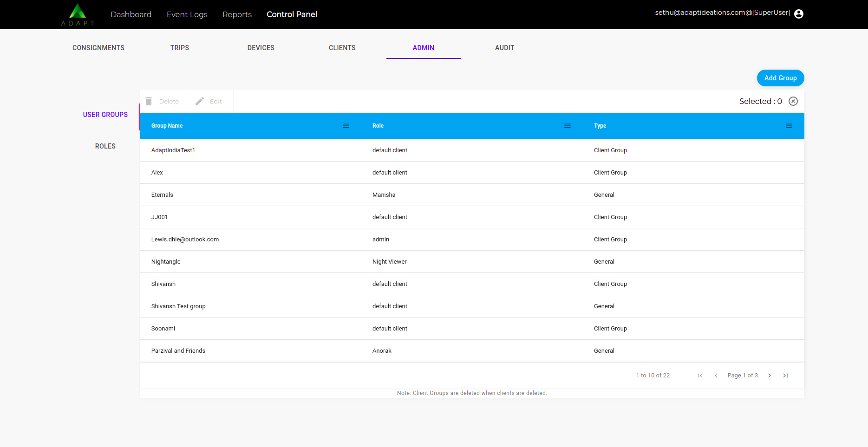Select the Parzival and Friends row
This screenshot has width=868, height=447.
[x=472, y=351]
